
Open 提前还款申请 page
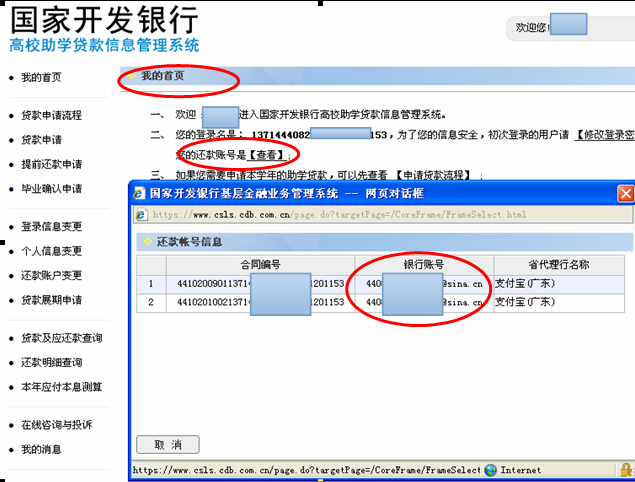tap(51, 164)
